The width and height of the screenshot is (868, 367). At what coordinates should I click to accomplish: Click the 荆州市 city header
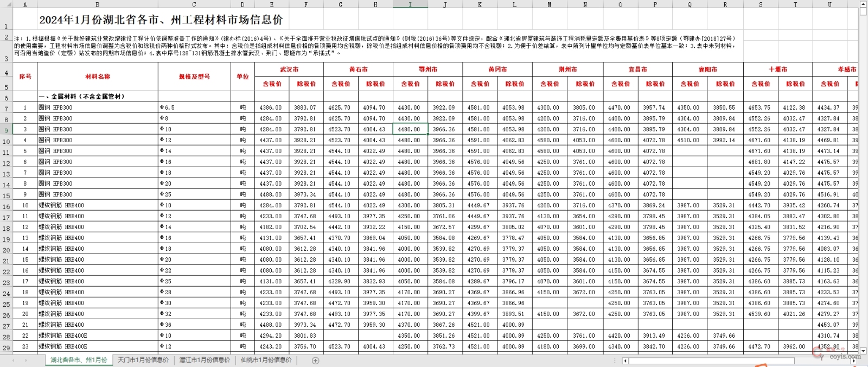pos(567,69)
